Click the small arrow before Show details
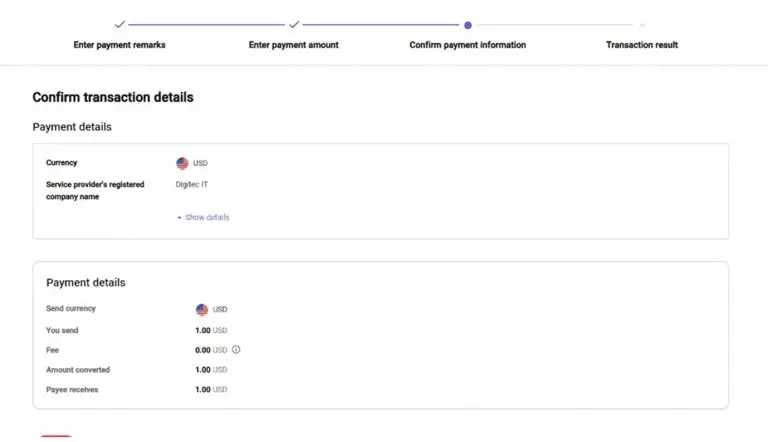This screenshot has height=442, width=768. pos(179,217)
